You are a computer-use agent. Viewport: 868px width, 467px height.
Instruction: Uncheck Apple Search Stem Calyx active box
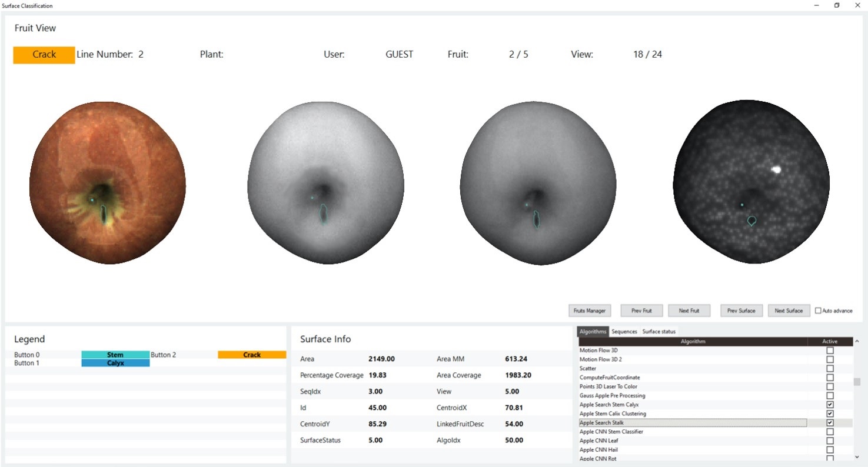pyautogui.click(x=830, y=405)
